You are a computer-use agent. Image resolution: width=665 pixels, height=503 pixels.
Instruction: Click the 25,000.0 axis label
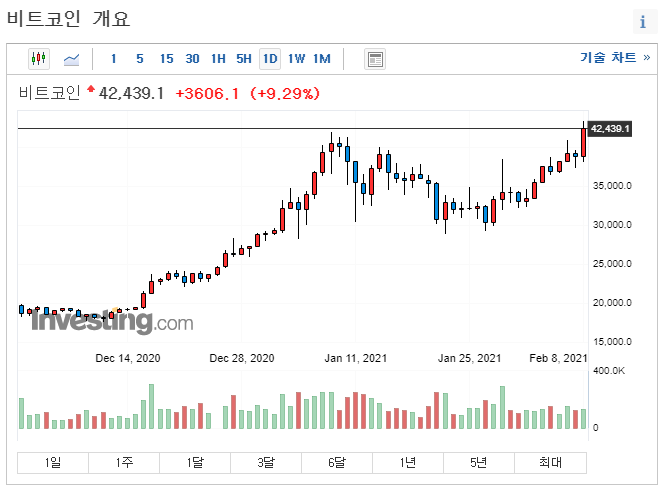point(612,264)
